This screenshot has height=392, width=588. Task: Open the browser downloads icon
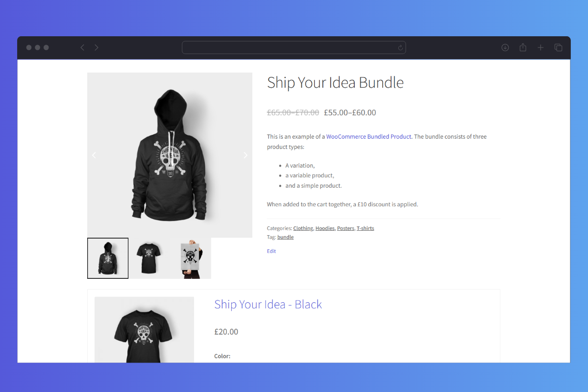click(505, 48)
